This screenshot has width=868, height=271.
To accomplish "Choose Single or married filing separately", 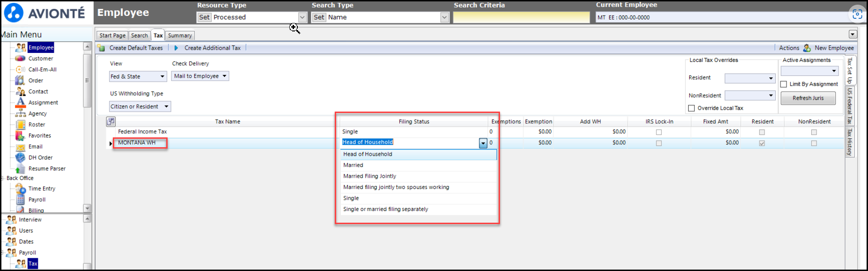I will point(418,209).
